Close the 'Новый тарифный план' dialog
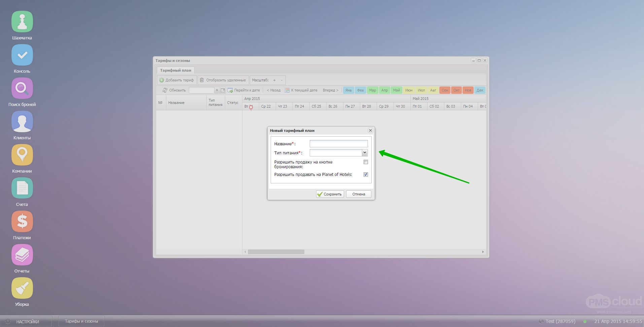The height and width of the screenshot is (327, 644). 370,131
